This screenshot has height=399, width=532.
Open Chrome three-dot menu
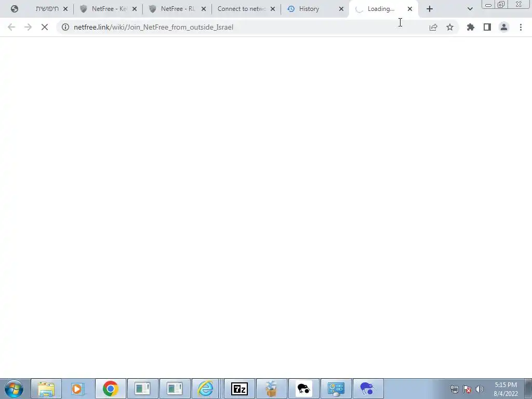[521, 27]
